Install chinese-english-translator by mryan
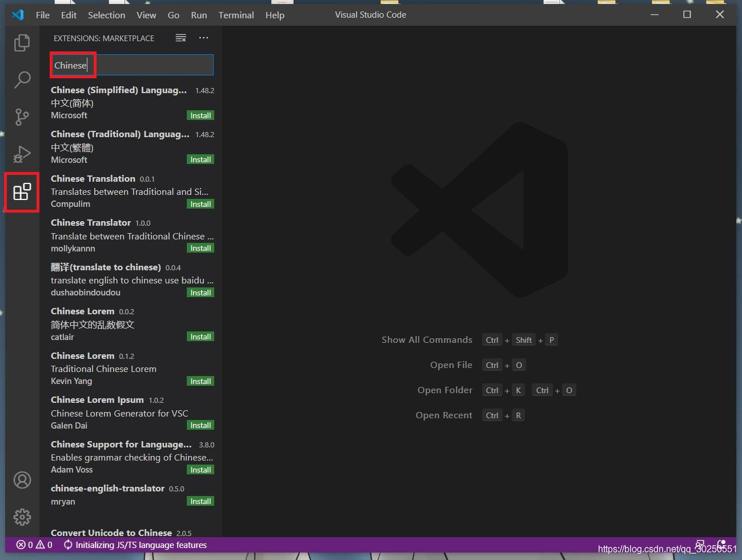 tap(200, 501)
